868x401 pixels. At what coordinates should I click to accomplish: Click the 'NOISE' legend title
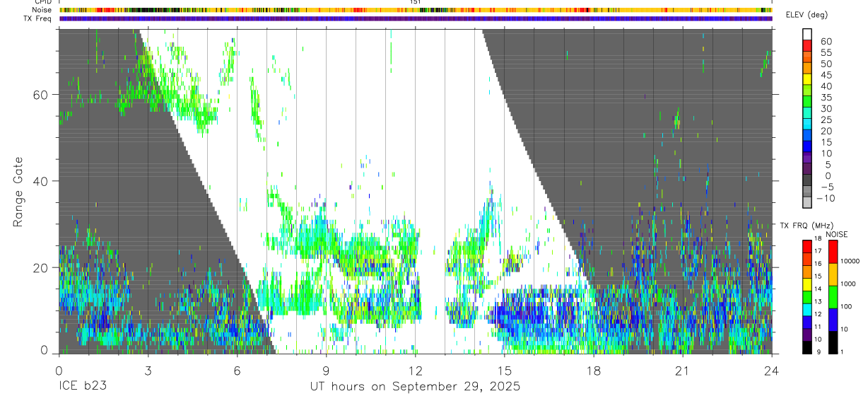coord(836,234)
